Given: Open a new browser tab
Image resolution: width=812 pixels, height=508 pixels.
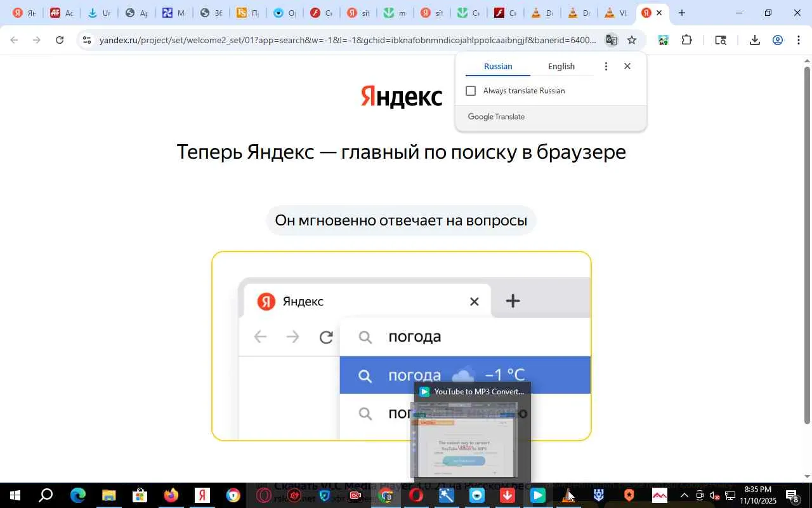Looking at the screenshot, I should pos(682,13).
